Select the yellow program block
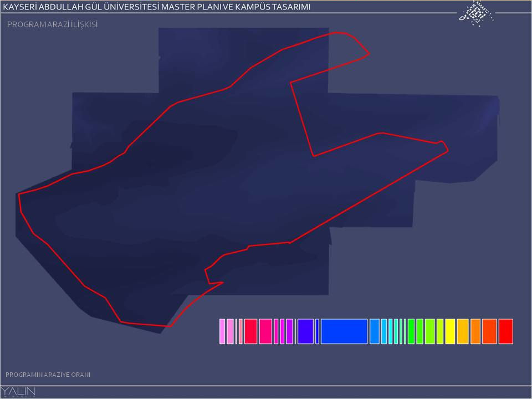The image size is (532, 399). 450,331
